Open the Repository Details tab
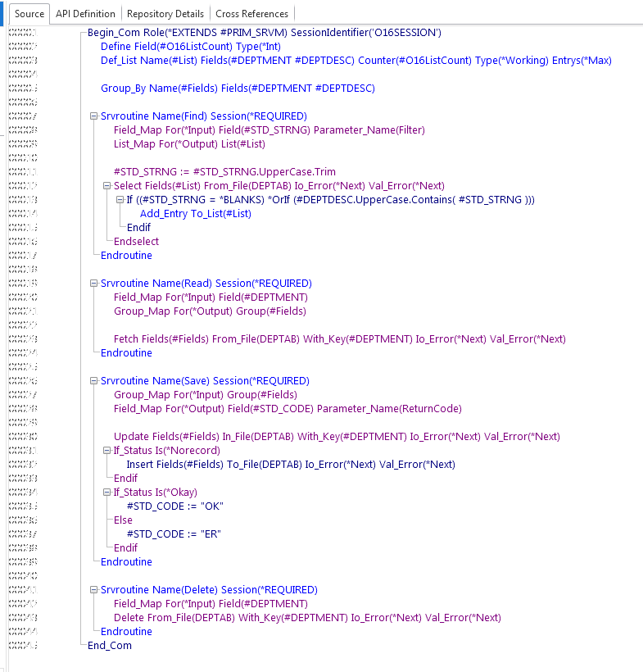This screenshot has height=672, width=643. point(165,14)
